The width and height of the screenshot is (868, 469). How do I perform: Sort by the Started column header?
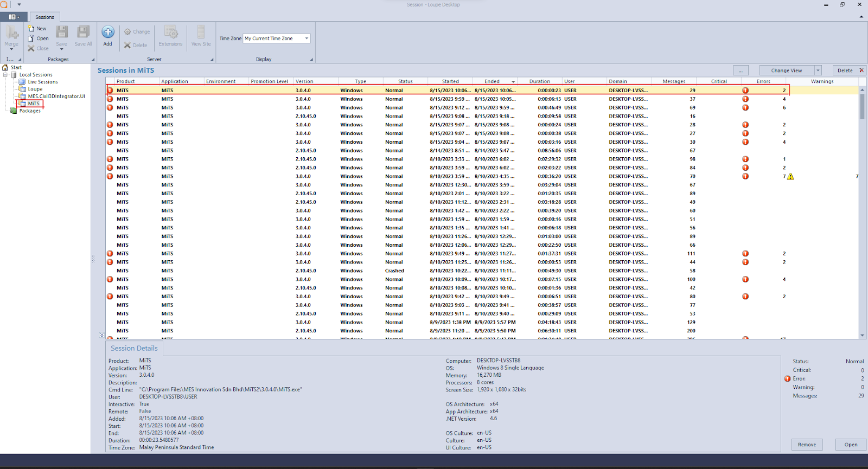[450, 81]
